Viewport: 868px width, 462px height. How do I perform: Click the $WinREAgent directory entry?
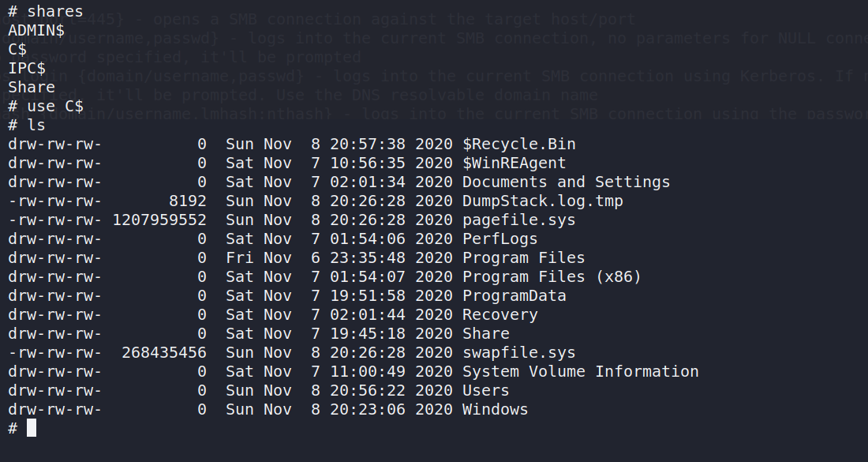[x=514, y=163]
